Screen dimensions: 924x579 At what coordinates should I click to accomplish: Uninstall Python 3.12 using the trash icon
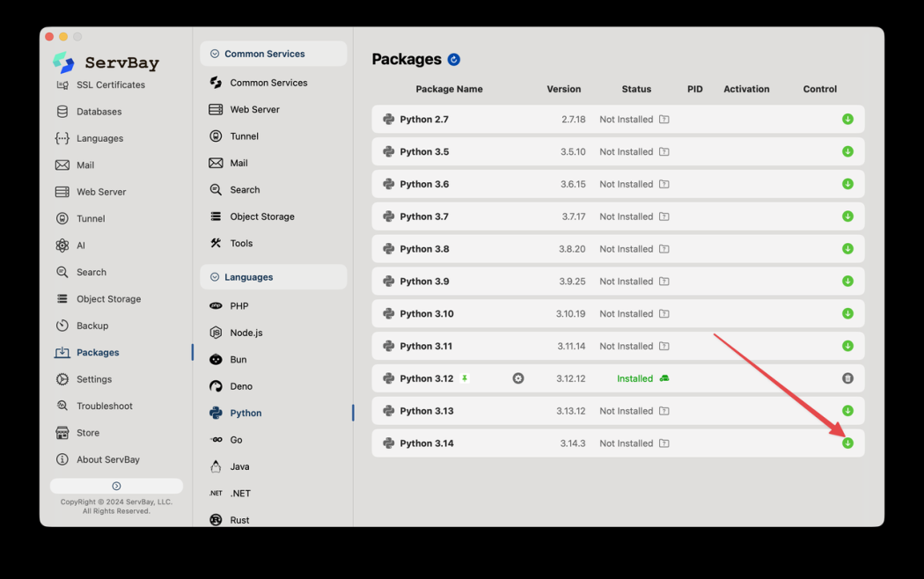847,378
